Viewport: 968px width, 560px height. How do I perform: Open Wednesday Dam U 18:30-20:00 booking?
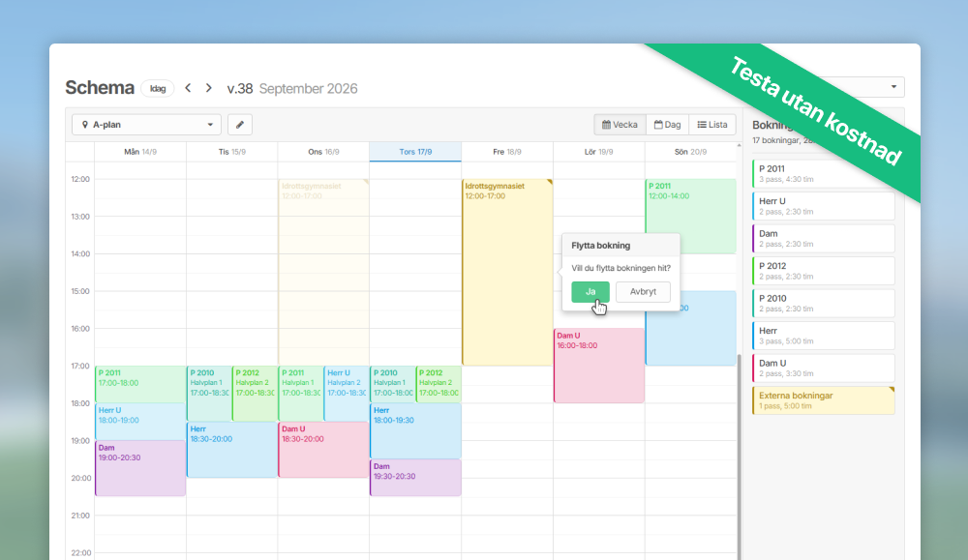pos(323,450)
